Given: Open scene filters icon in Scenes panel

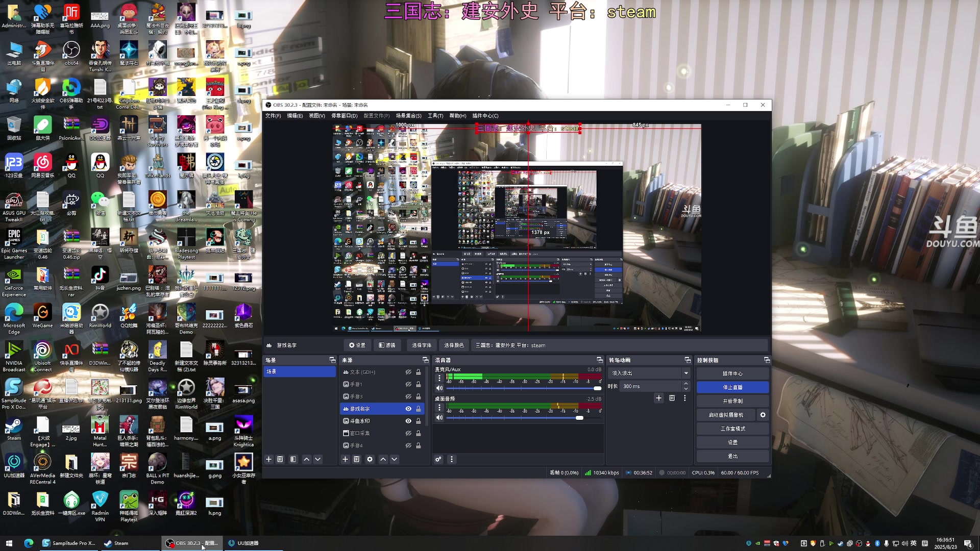Looking at the screenshot, I should [293, 459].
